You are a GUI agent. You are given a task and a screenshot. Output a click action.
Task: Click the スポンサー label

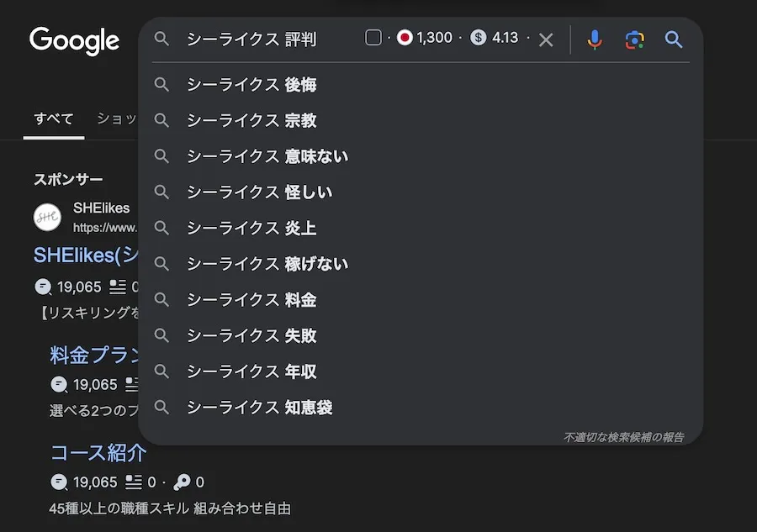click(x=68, y=179)
